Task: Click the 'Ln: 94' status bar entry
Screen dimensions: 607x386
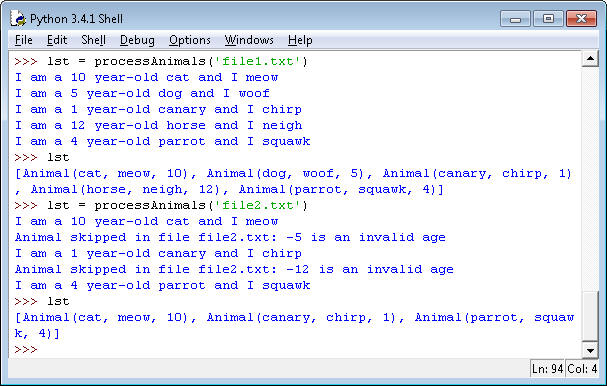Action: click(x=547, y=369)
